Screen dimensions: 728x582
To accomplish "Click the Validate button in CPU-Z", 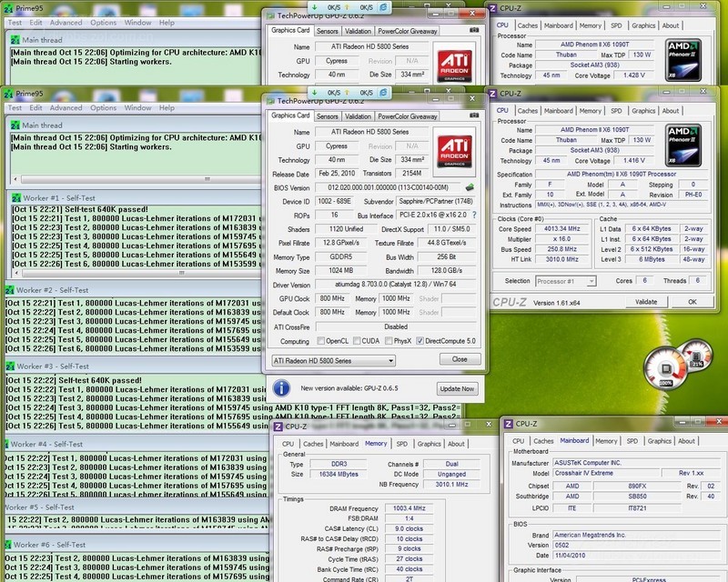I will 646,302.
